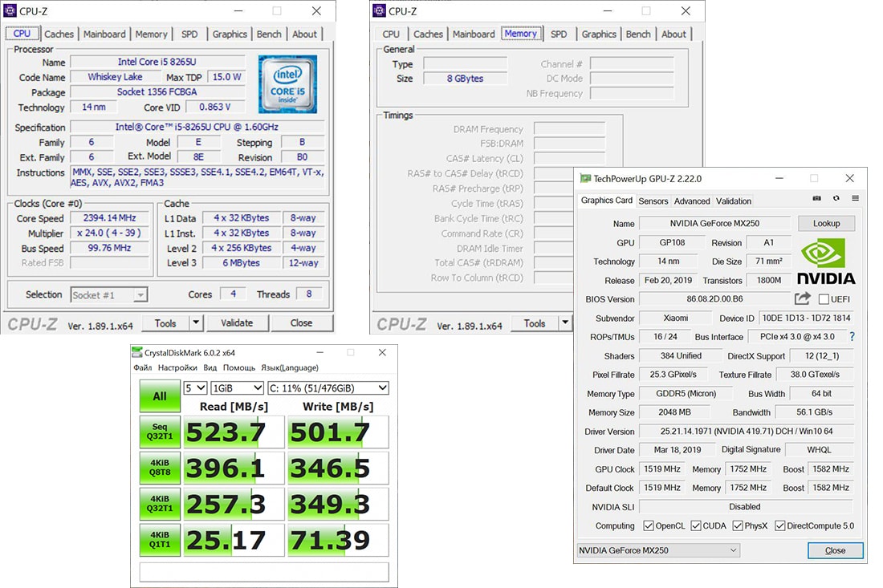Switch to the Sensors tab in GPU-Z
The height and width of the screenshot is (588, 883).
(x=653, y=201)
